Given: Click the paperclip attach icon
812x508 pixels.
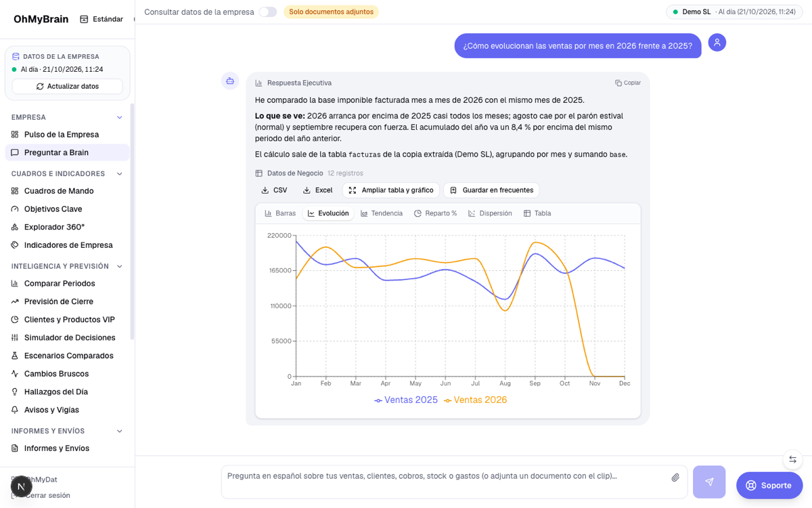Looking at the screenshot, I should click(675, 478).
